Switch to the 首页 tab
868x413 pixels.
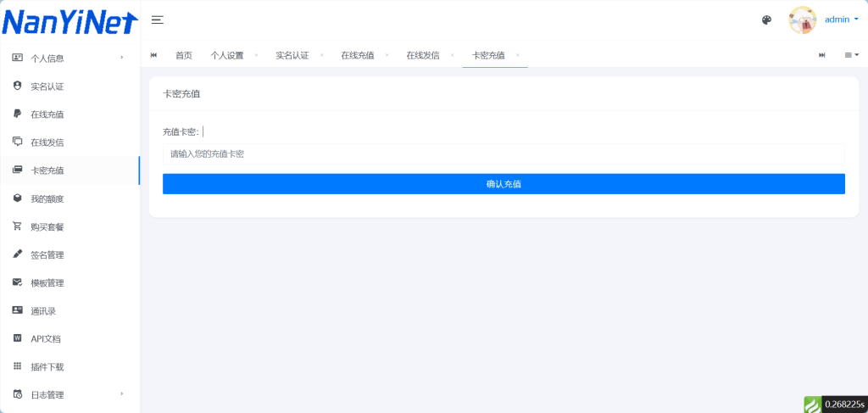click(x=184, y=55)
